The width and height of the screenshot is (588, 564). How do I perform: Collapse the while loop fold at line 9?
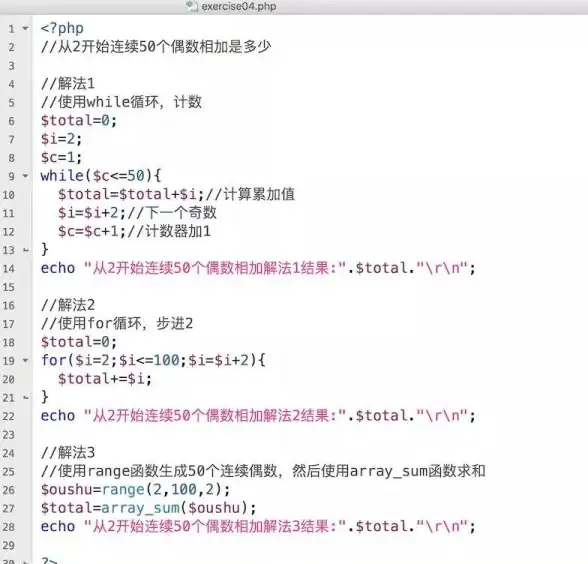(25, 176)
